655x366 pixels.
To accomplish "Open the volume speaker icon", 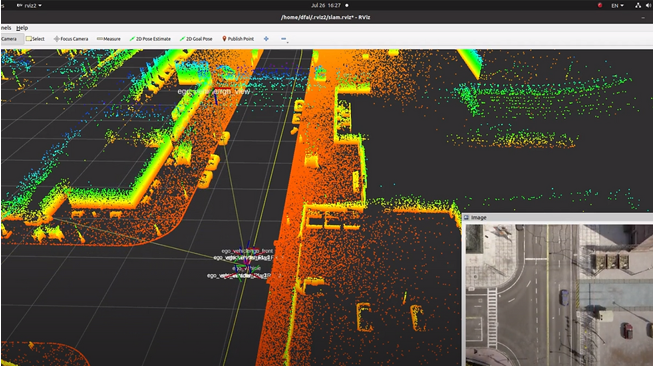I will pyautogui.click(x=650, y=5).
